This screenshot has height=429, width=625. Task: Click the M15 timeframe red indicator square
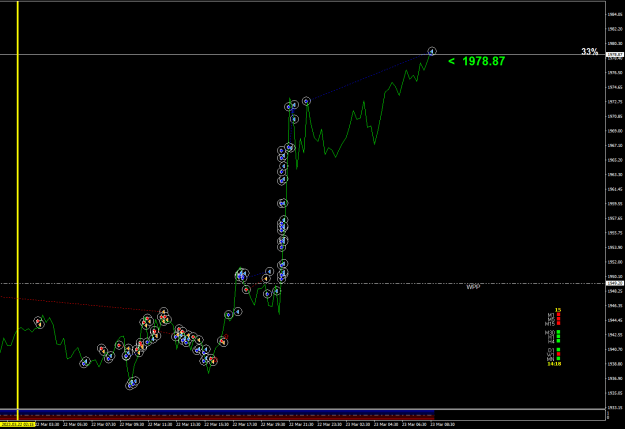pos(558,323)
